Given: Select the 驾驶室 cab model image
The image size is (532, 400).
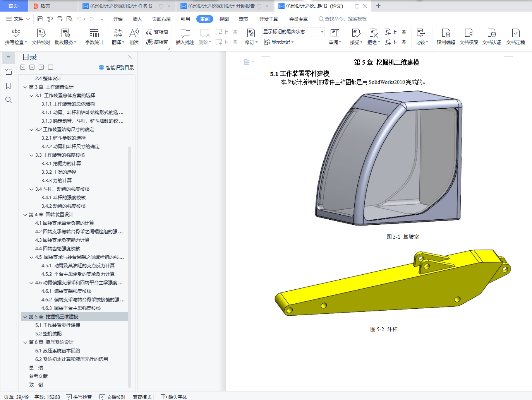Looking at the screenshot, I should point(389,158).
